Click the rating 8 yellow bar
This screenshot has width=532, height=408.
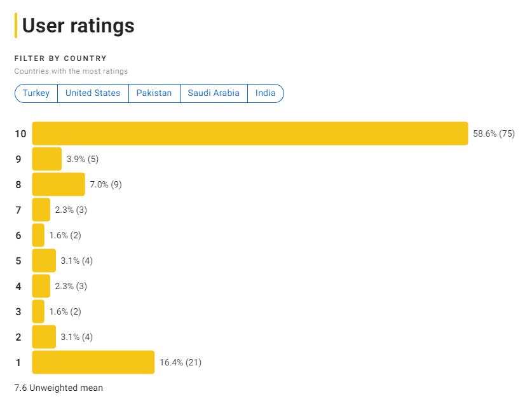click(x=58, y=184)
